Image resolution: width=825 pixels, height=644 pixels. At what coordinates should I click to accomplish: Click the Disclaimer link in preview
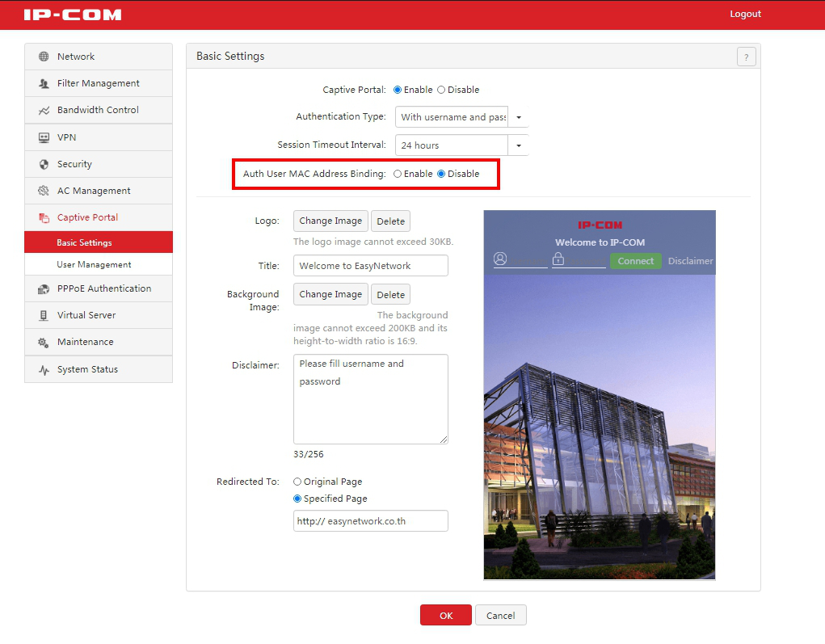click(x=690, y=261)
